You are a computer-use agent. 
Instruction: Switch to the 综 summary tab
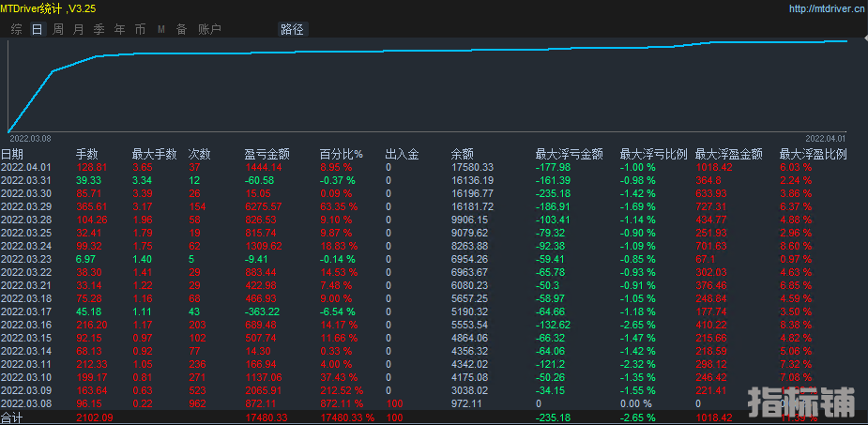pyautogui.click(x=17, y=29)
